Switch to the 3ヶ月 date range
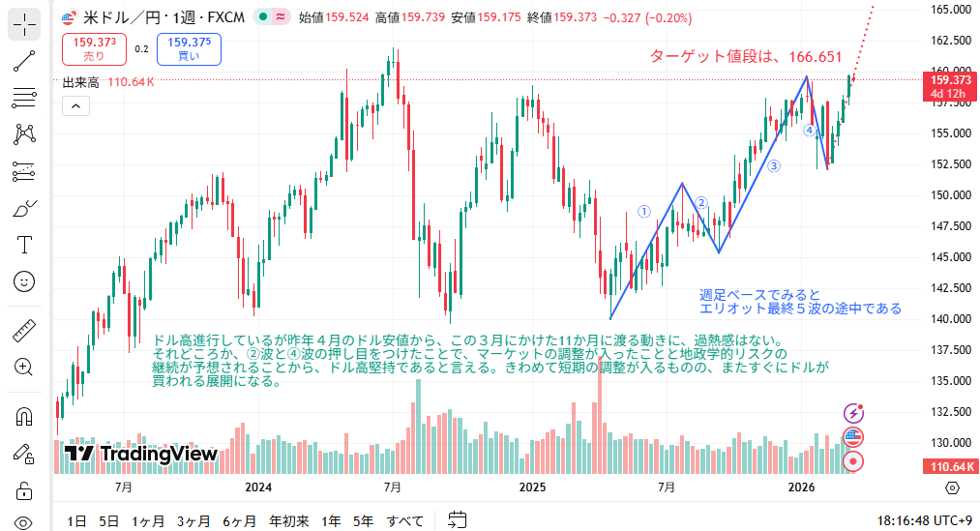The image size is (980, 531). pos(193,521)
